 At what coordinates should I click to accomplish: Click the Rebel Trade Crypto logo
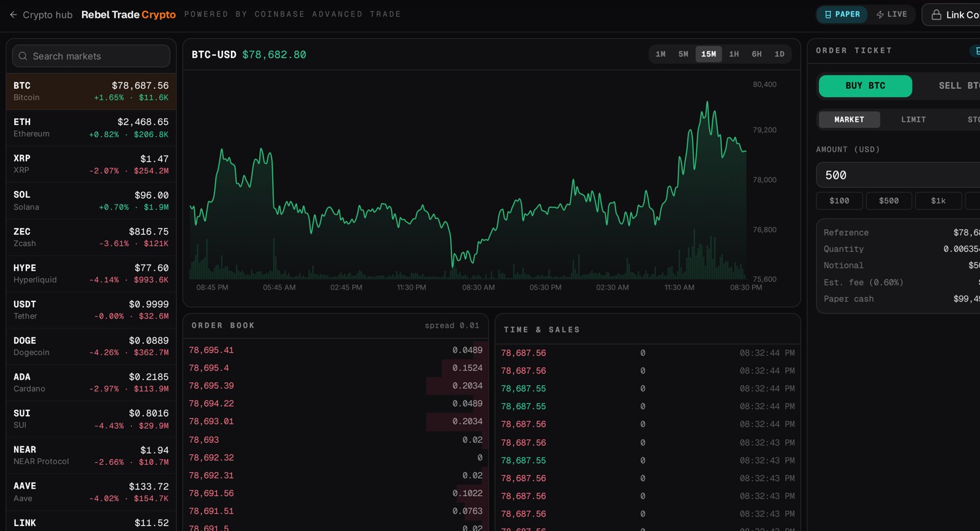tap(129, 15)
